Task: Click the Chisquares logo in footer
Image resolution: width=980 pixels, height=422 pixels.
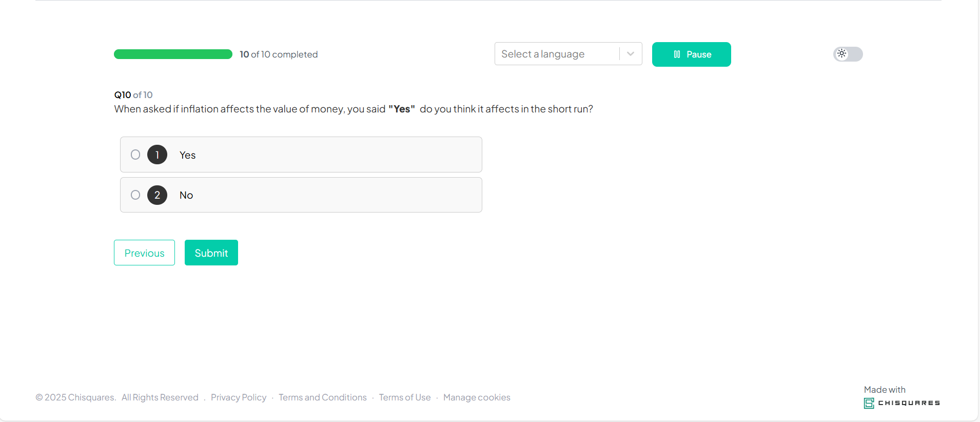Action: click(901, 403)
